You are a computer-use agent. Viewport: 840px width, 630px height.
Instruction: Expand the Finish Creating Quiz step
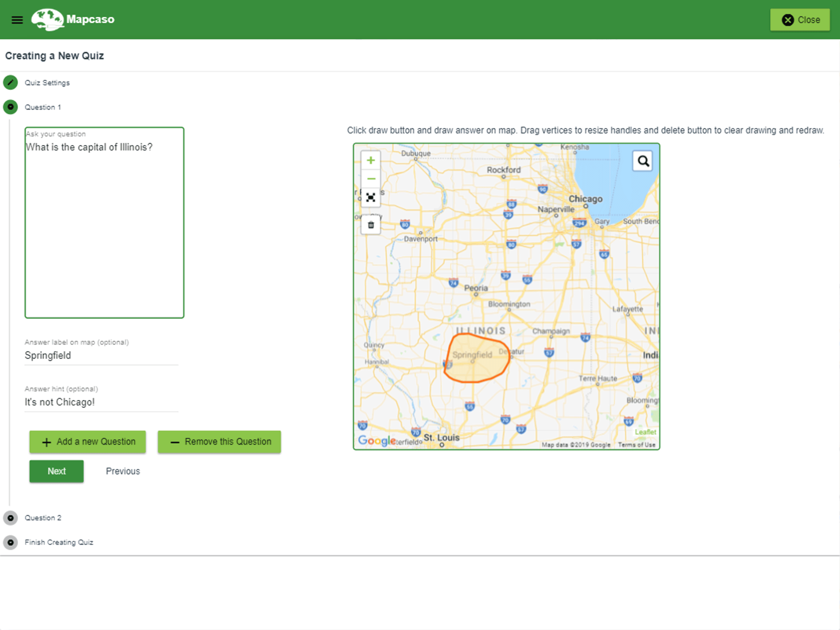click(x=59, y=542)
